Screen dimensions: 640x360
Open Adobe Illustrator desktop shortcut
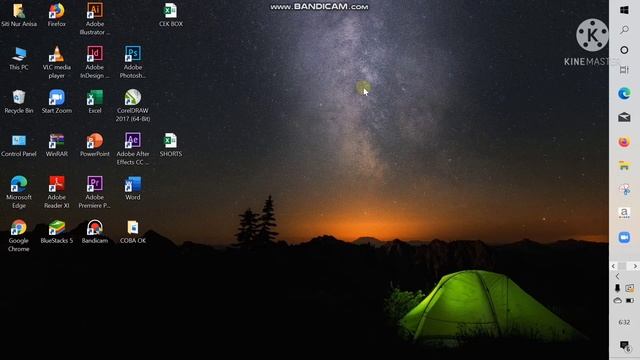click(x=95, y=19)
